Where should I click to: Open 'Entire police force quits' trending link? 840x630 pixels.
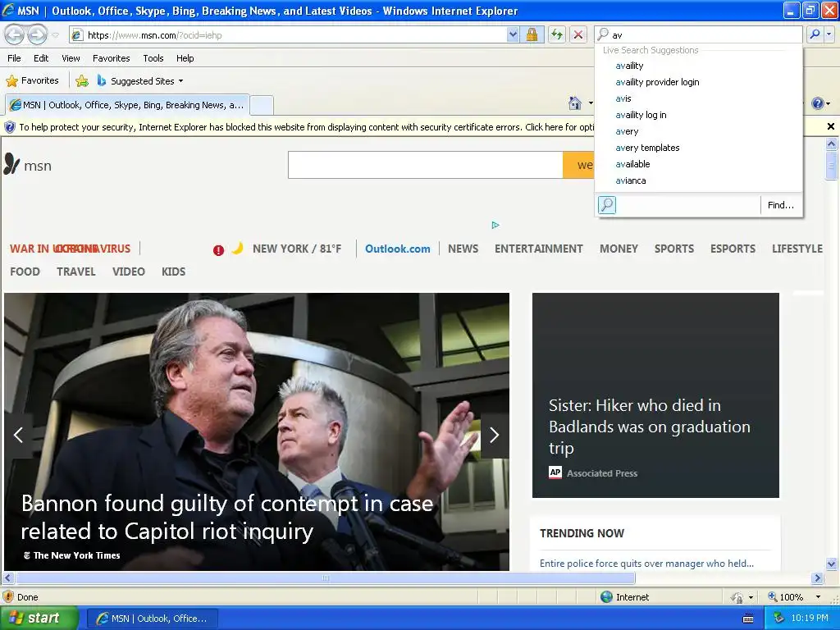click(x=646, y=563)
